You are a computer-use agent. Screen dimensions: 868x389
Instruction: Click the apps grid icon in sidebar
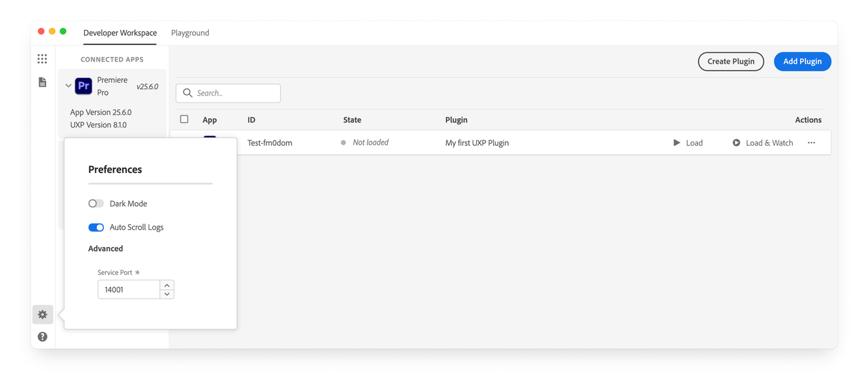42,59
